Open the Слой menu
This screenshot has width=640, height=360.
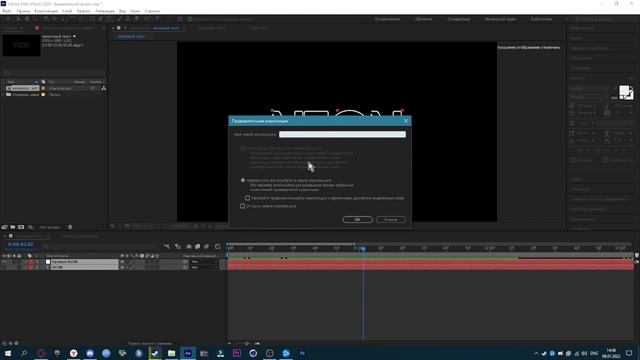[x=67, y=11]
